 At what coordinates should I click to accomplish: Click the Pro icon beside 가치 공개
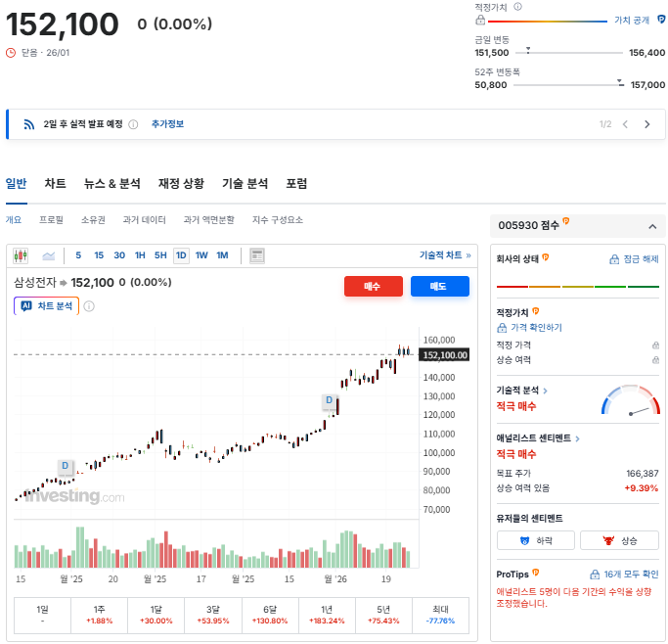pos(661,20)
